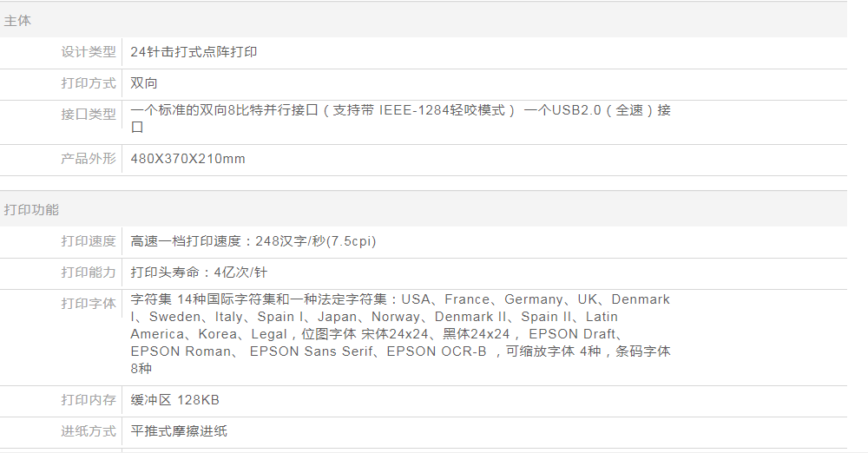Select the 24针击打式点阵打印 value text
868x453 pixels.
(x=194, y=52)
